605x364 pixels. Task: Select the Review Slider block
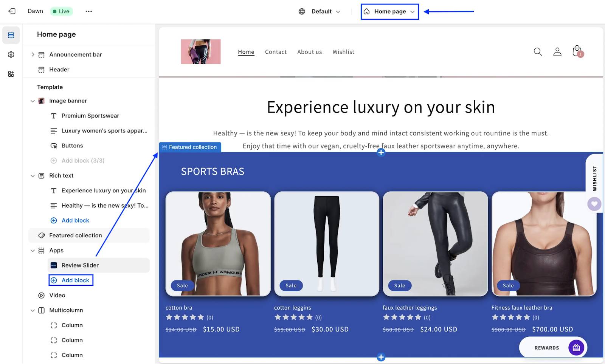point(80,265)
